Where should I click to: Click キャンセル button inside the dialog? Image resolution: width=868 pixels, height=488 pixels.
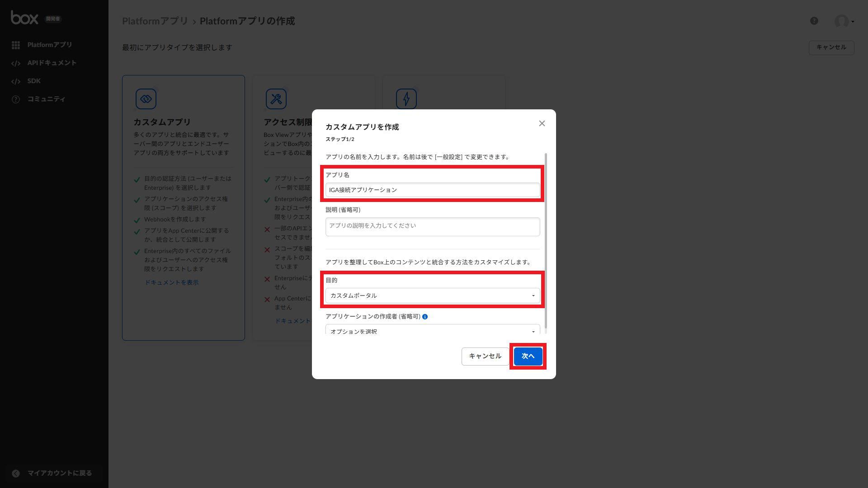(485, 356)
